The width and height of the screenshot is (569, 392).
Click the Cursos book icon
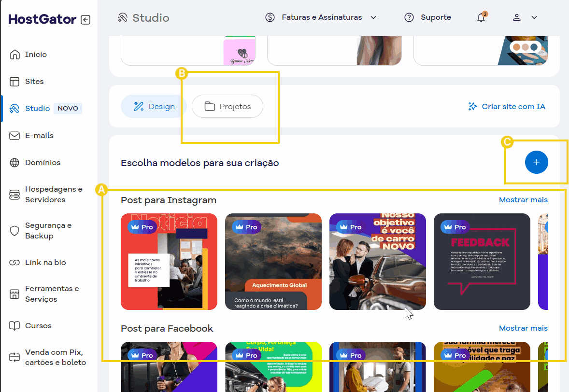14,326
